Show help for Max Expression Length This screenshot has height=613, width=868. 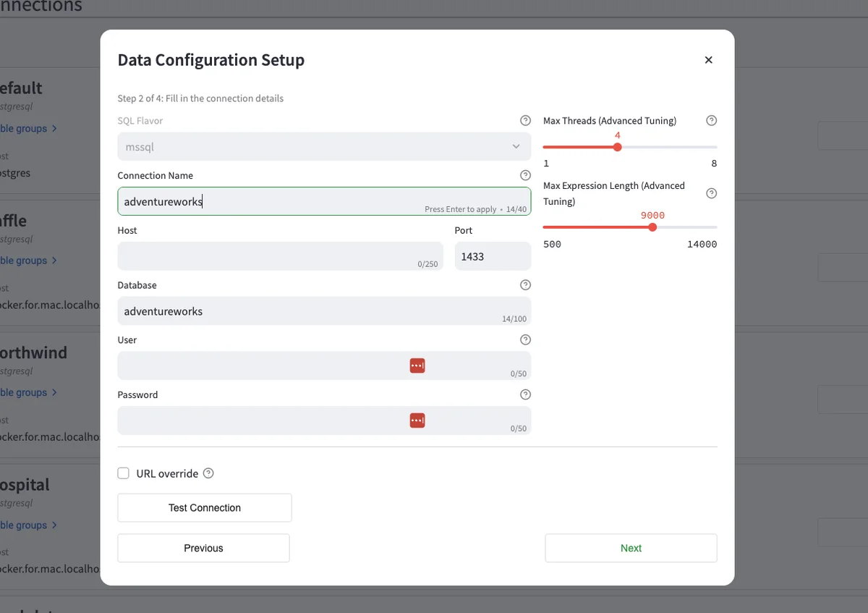[x=711, y=193]
